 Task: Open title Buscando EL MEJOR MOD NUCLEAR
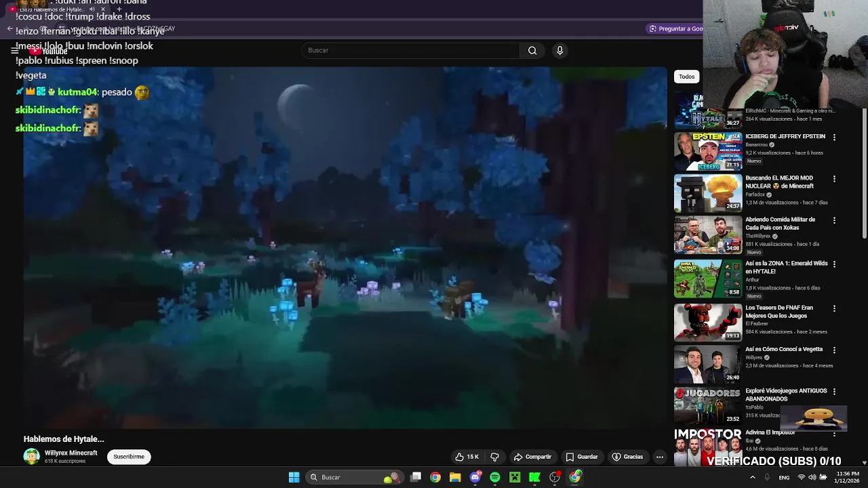(x=780, y=182)
